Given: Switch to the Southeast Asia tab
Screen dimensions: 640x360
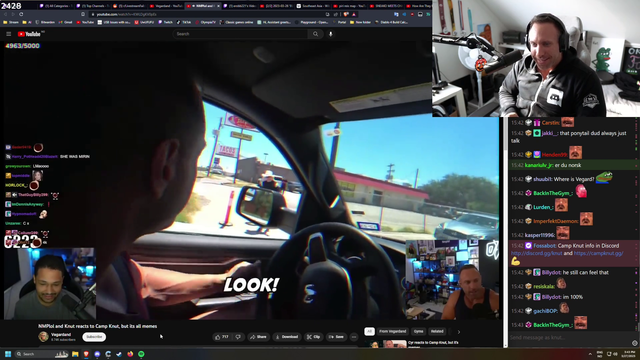Looking at the screenshot, I should pyautogui.click(x=313, y=6).
